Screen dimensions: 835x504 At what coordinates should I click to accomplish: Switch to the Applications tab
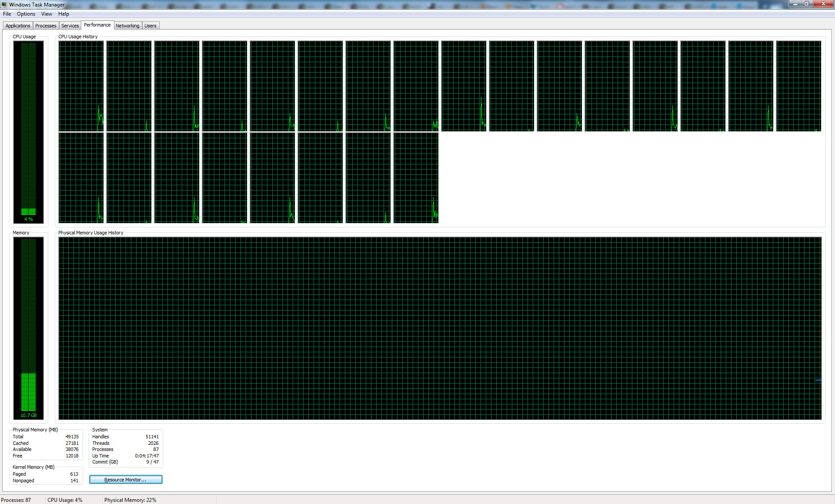tap(18, 26)
